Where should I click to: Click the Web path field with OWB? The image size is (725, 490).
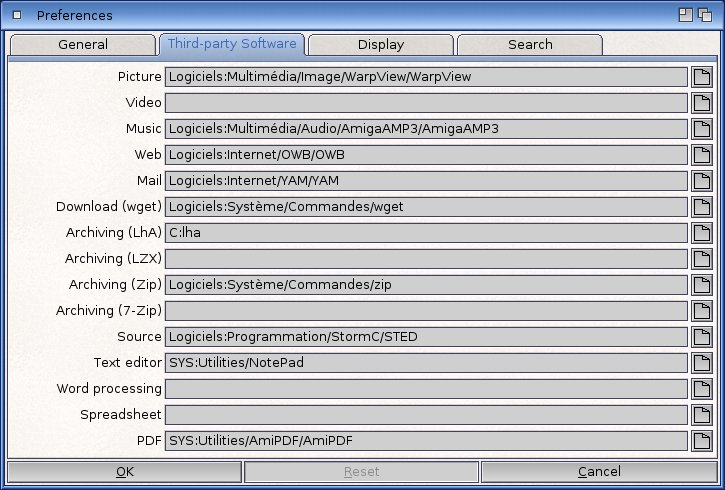[426, 155]
